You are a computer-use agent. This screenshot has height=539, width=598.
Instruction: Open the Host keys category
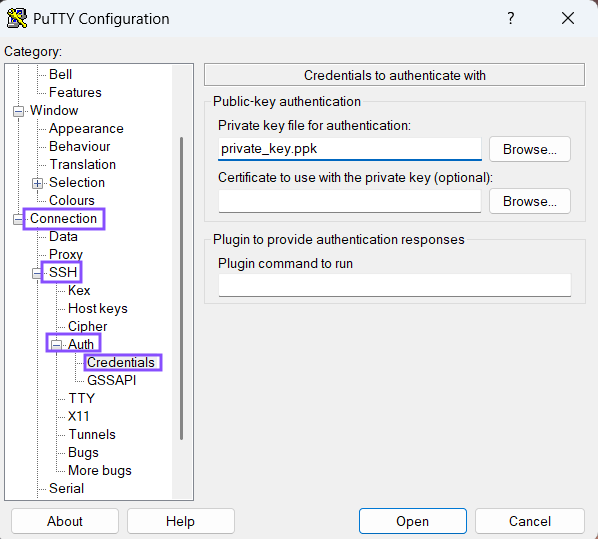pyautogui.click(x=98, y=308)
